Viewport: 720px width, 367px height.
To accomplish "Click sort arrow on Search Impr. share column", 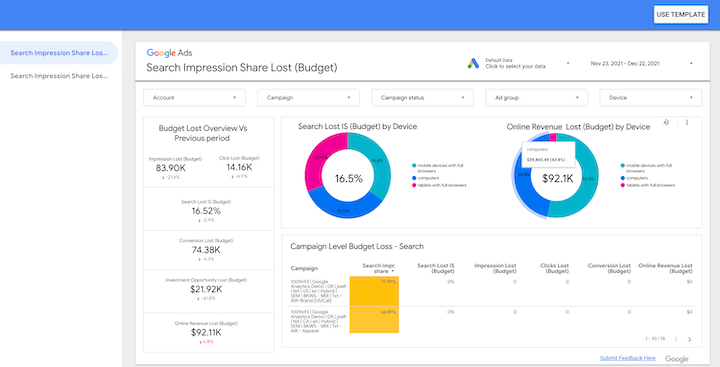I will pyautogui.click(x=393, y=271).
